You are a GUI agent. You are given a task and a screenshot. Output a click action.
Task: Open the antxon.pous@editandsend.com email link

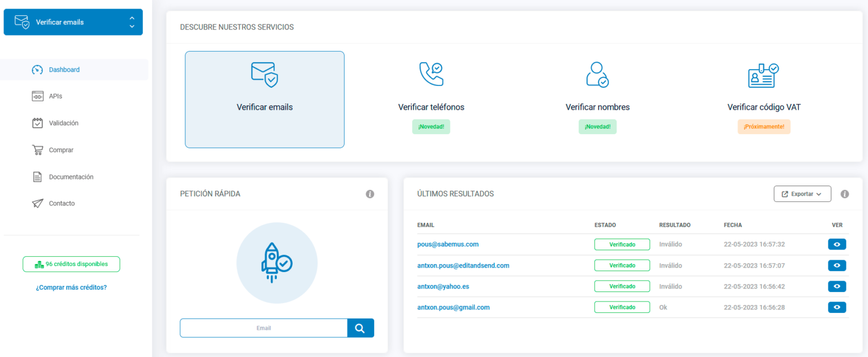coord(463,265)
